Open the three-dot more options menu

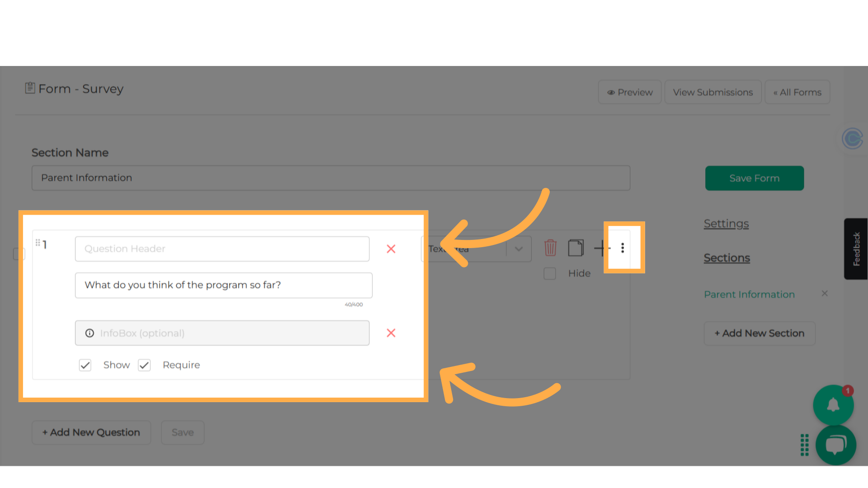(623, 248)
